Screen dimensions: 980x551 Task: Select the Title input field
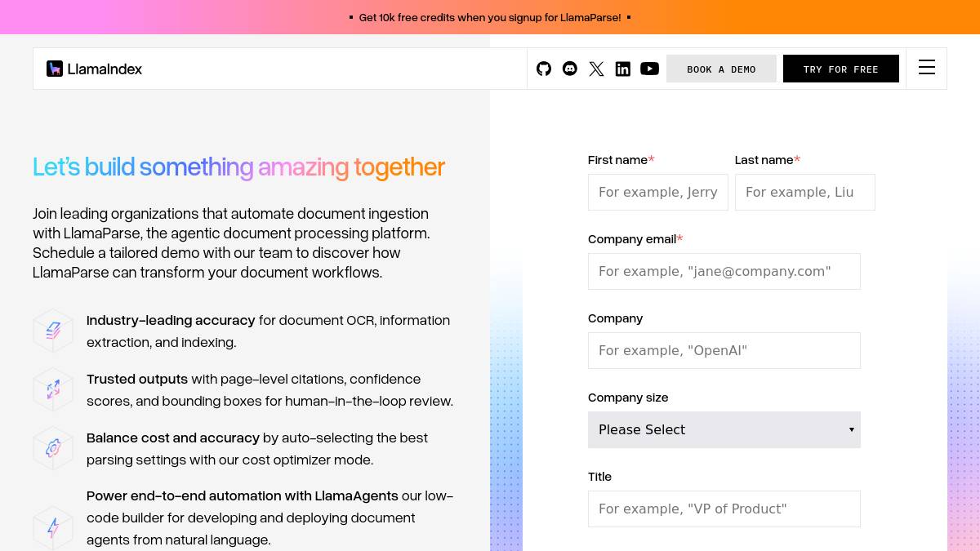[724, 509]
